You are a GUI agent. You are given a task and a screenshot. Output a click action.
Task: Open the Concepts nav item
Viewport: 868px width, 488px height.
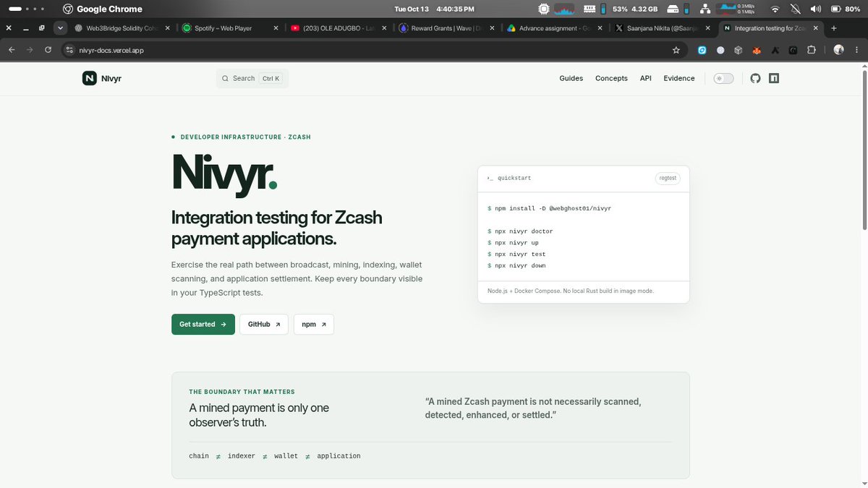pos(611,78)
